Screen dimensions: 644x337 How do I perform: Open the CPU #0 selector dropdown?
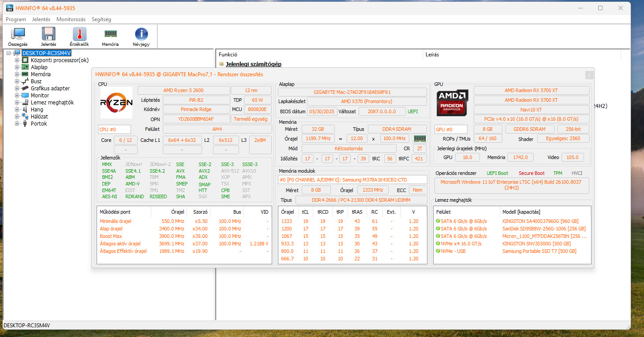(114, 130)
